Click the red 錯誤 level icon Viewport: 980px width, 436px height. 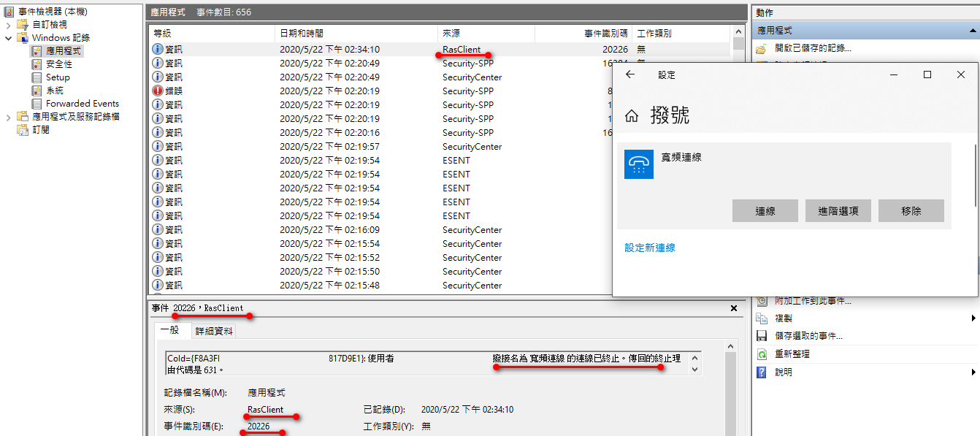[158, 91]
